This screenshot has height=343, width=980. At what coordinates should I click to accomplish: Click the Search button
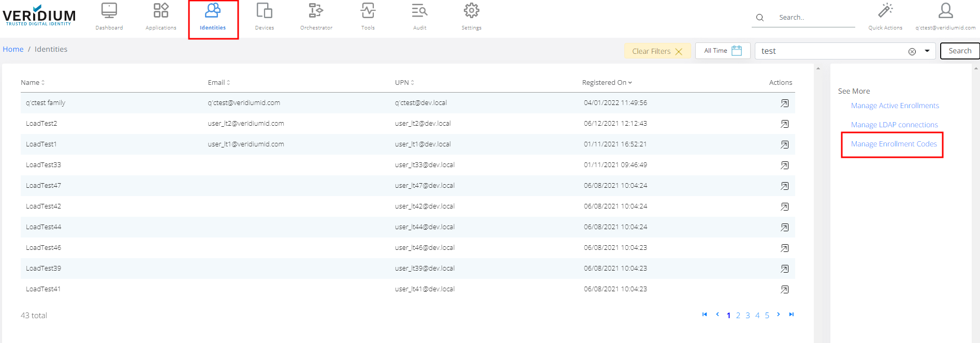point(959,51)
